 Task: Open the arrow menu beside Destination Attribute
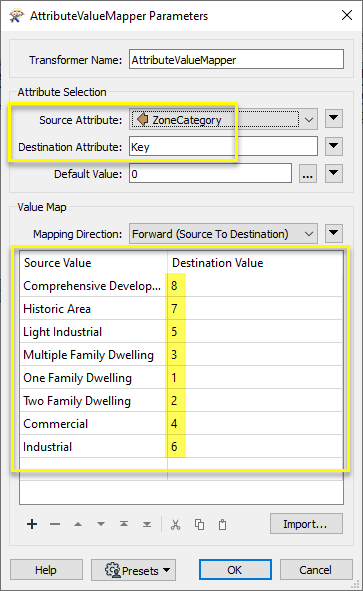334,146
